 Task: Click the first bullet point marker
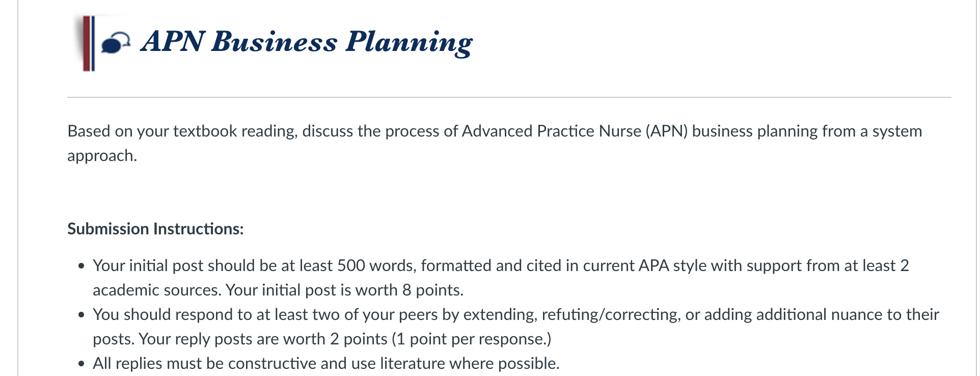pos(81,266)
